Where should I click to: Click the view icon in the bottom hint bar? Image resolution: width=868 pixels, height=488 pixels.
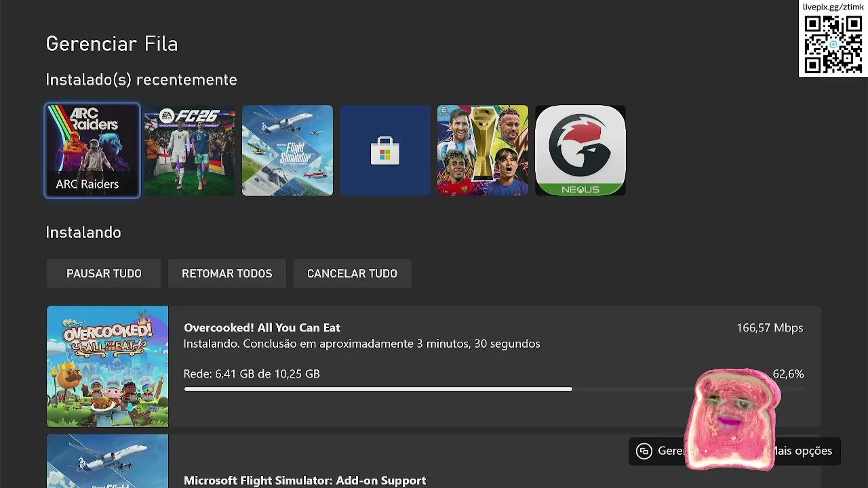tap(644, 451)
